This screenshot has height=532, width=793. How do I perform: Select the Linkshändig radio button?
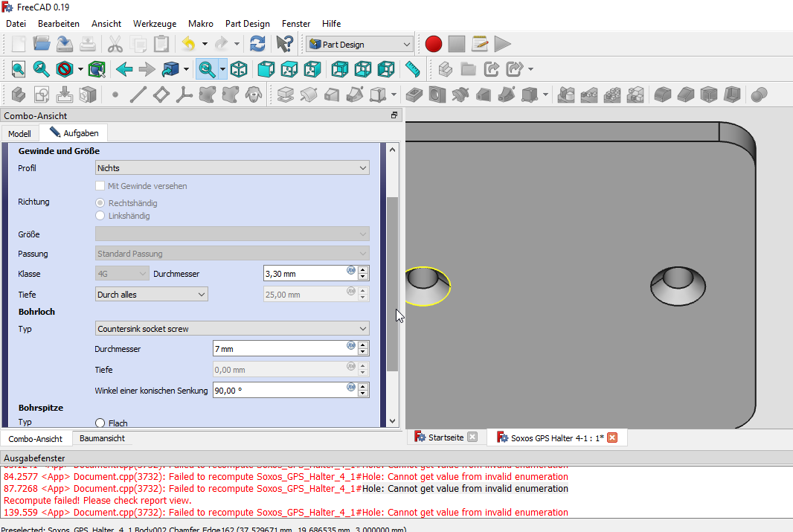click(100, 216)
